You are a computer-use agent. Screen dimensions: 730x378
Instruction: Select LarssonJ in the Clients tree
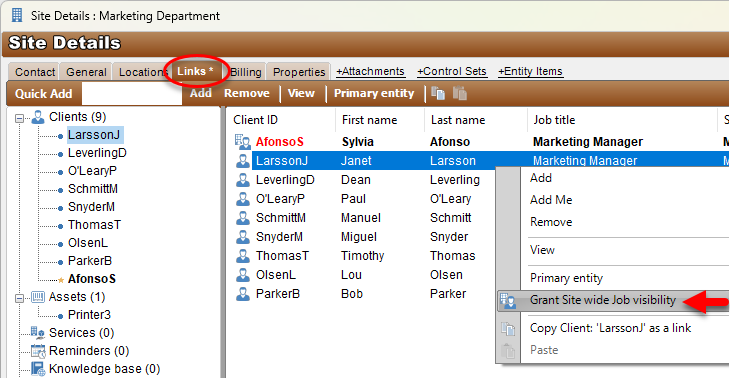tap(95, 135)
